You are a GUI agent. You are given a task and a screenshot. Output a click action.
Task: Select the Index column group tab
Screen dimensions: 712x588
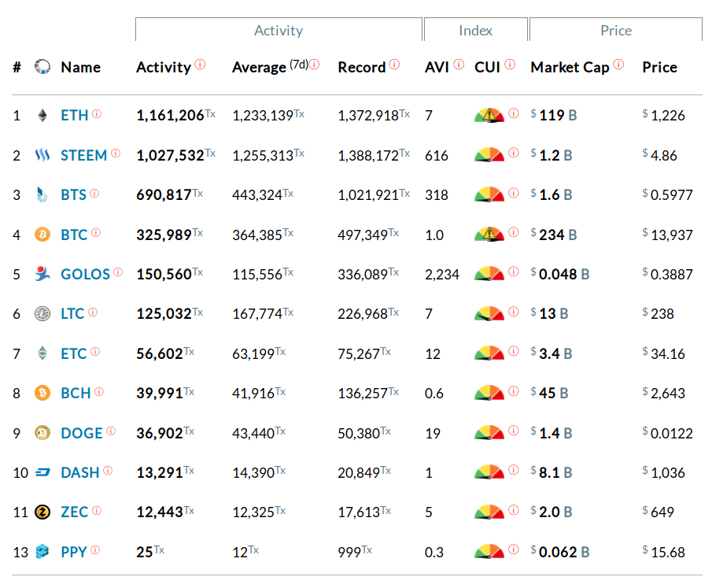[475, 31]
